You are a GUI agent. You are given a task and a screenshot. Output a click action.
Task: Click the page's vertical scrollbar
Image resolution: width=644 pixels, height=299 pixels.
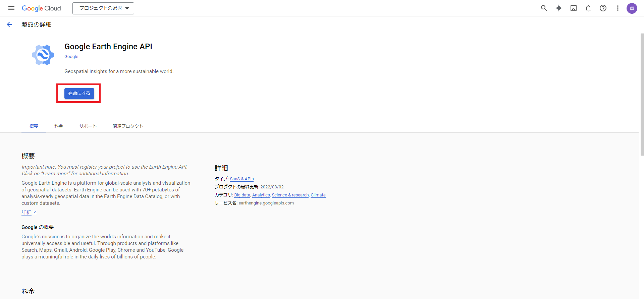click(x=642, y=94)
